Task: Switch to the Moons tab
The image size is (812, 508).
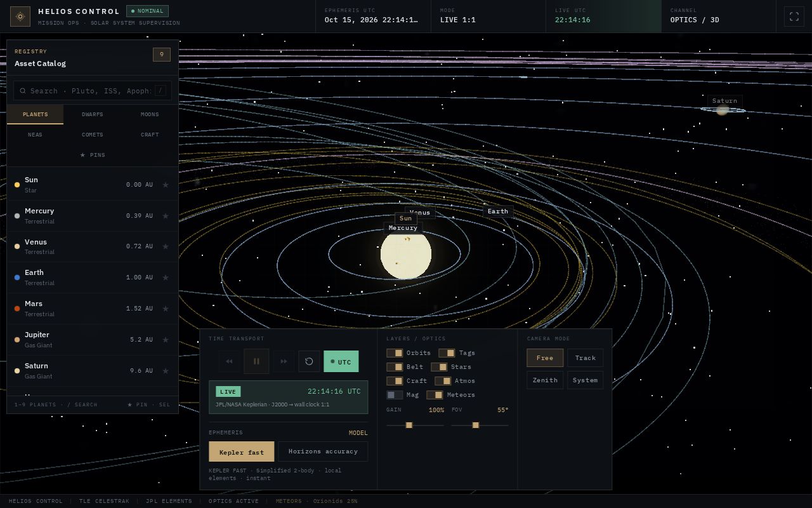Action: coord(150,114)
